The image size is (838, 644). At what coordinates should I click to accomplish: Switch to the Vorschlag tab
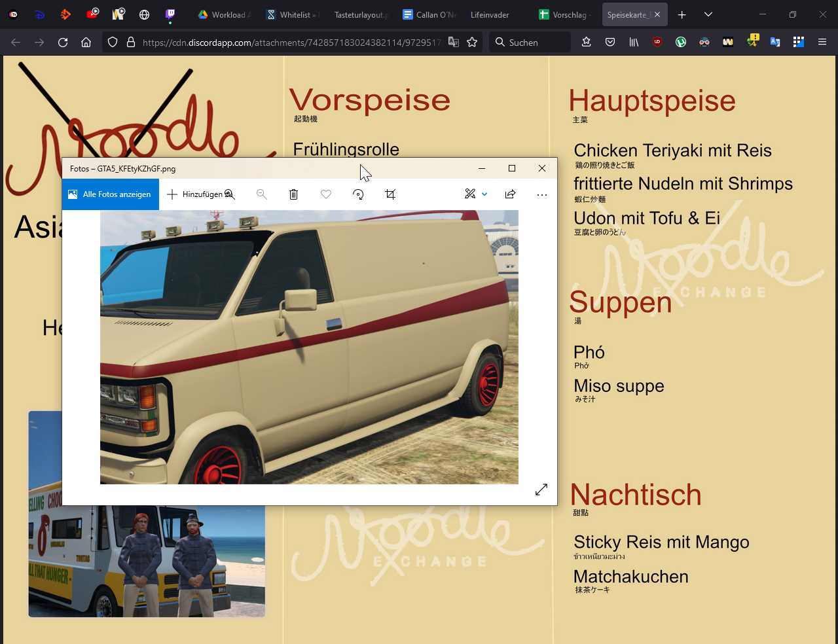point(564,14)
